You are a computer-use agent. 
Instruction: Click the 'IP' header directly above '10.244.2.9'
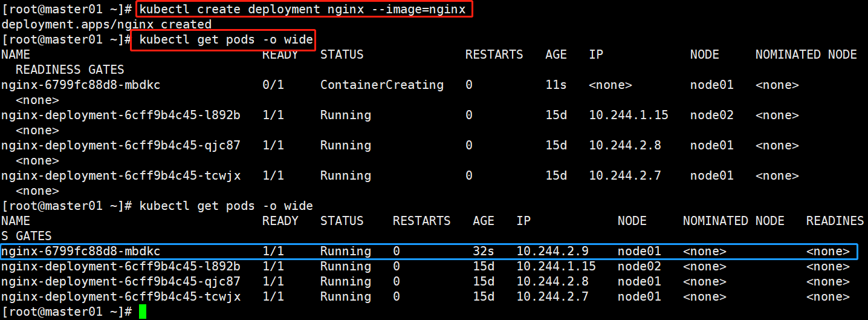(x=523, y=221)
